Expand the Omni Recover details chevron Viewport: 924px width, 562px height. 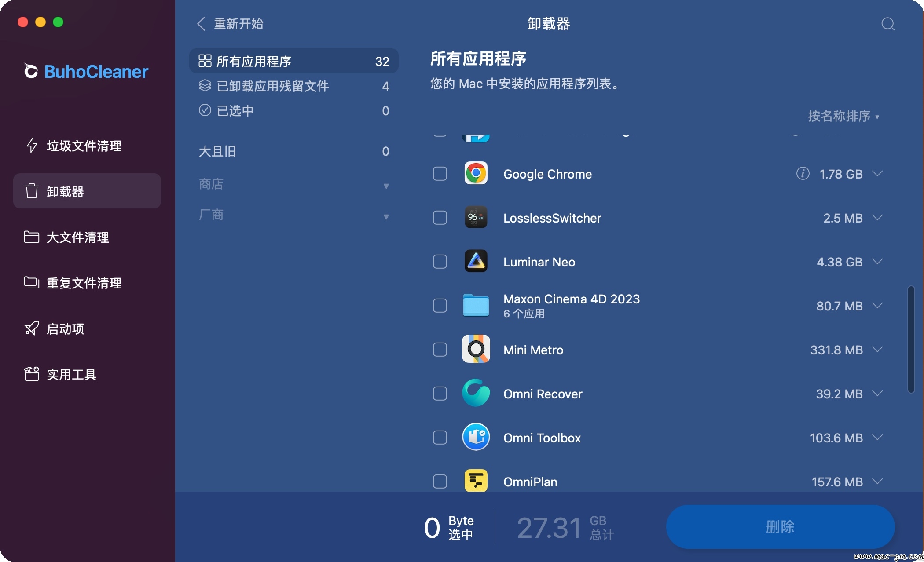pos(877,394)
